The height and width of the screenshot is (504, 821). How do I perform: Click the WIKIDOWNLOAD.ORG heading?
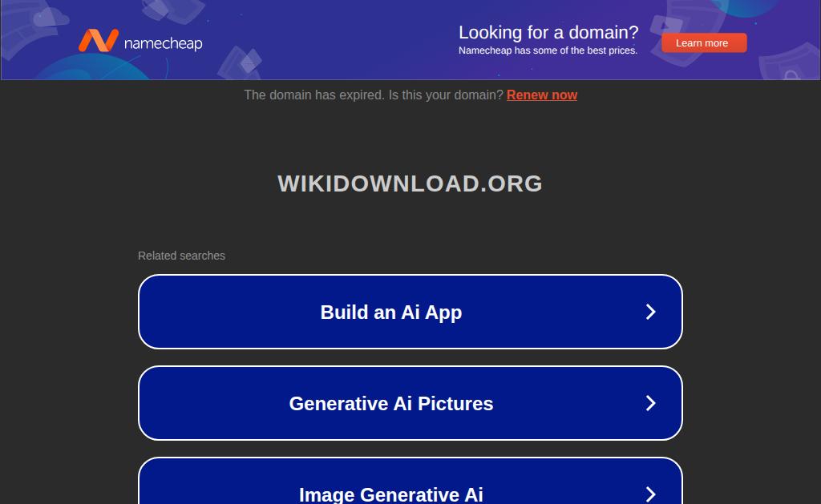pos(410,183)
